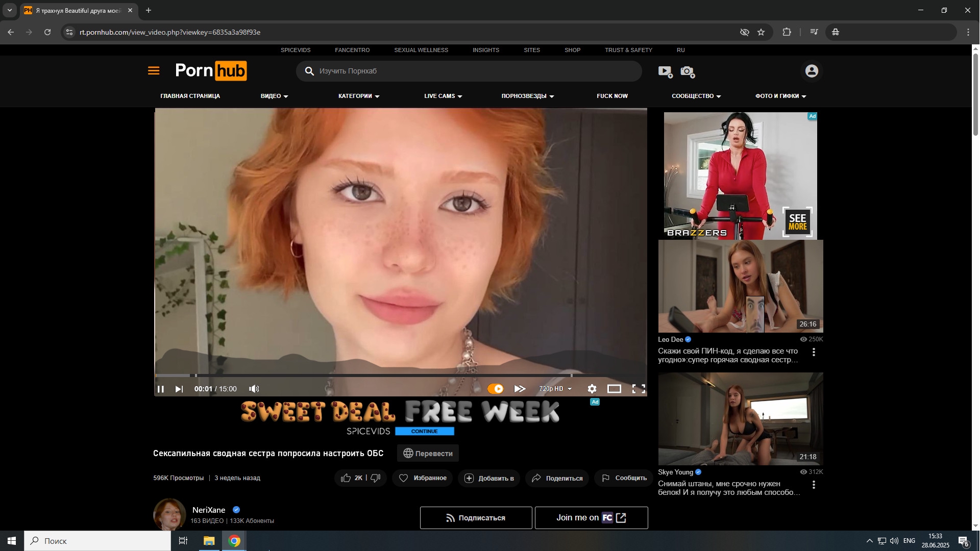Expand the Сообщество navigation dropdown
This screenshot has height=551, width=980.
696,96
